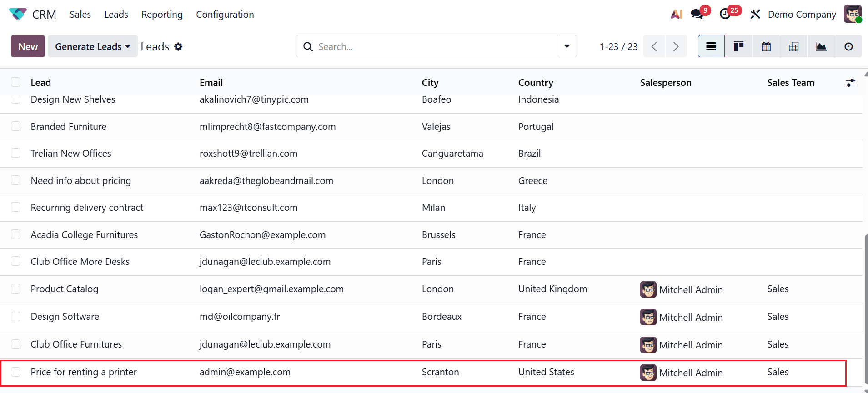This screenshot has width=868, height=393.
Task: Switch to activity view
Action: click(x=848, y=46)
